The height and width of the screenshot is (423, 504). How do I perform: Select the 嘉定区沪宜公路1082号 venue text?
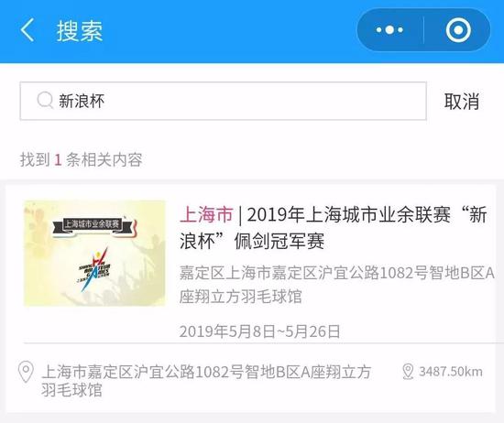point(336,285)
